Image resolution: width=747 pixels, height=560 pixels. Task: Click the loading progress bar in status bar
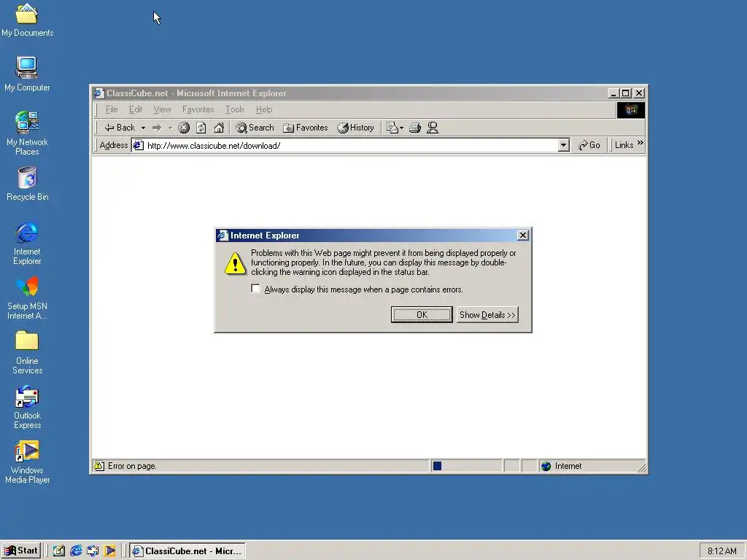(x=466, y=466)
